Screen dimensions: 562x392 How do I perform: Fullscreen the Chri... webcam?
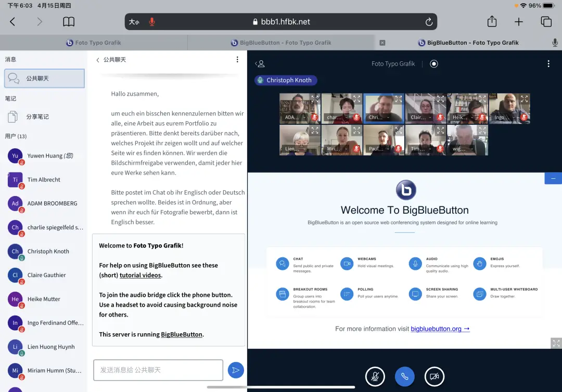(399, 99)
